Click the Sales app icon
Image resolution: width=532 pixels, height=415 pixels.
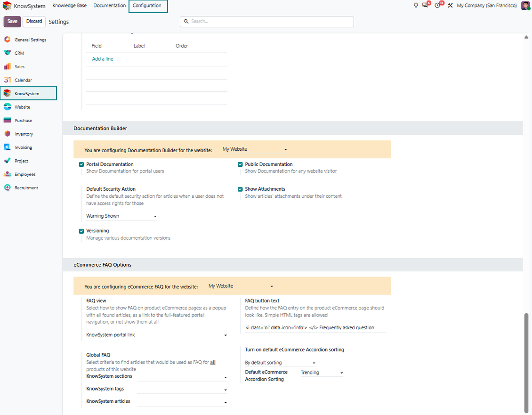point(7,66)
